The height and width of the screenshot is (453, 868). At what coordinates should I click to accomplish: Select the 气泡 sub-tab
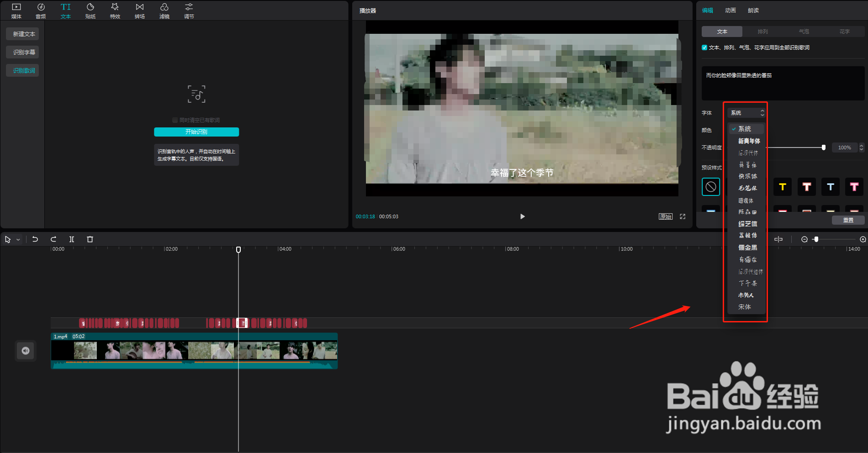(804, 32)
